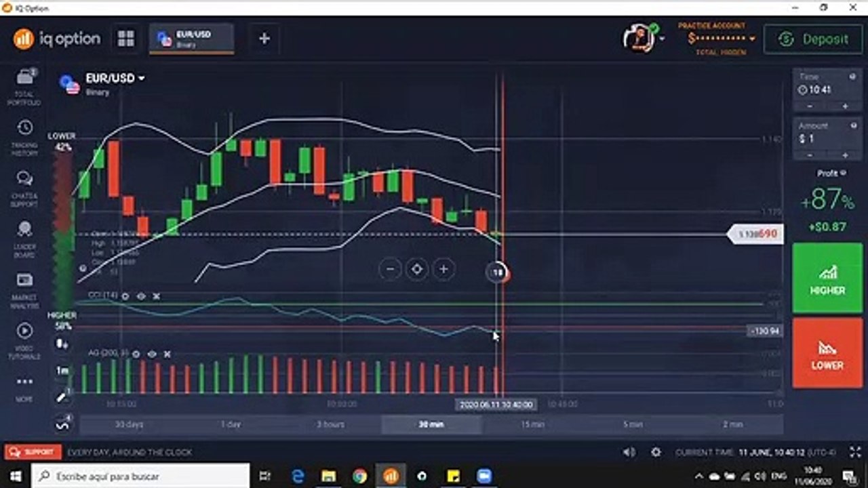This screenshot has width=868, height=488.
Task: Open File Explorer from the taskbar
Action: pos(328,476)
